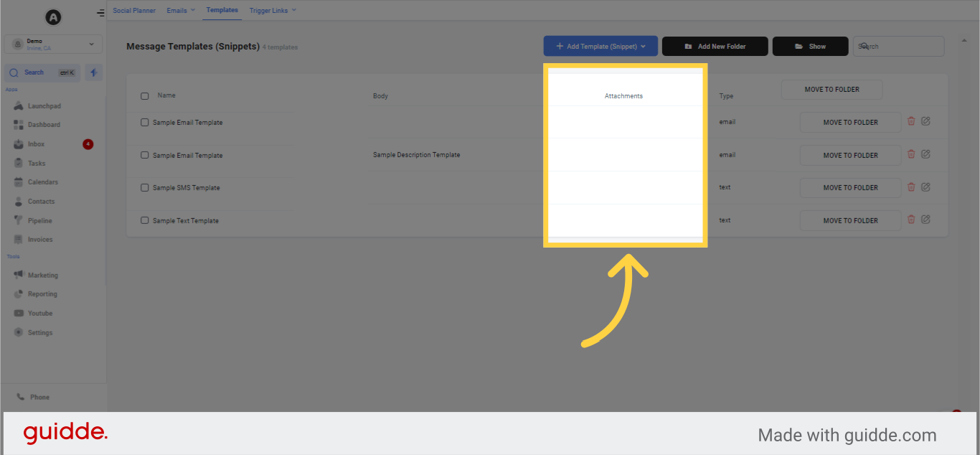Select the Templates tab
The image size is (980, 455).
point(222,10)
